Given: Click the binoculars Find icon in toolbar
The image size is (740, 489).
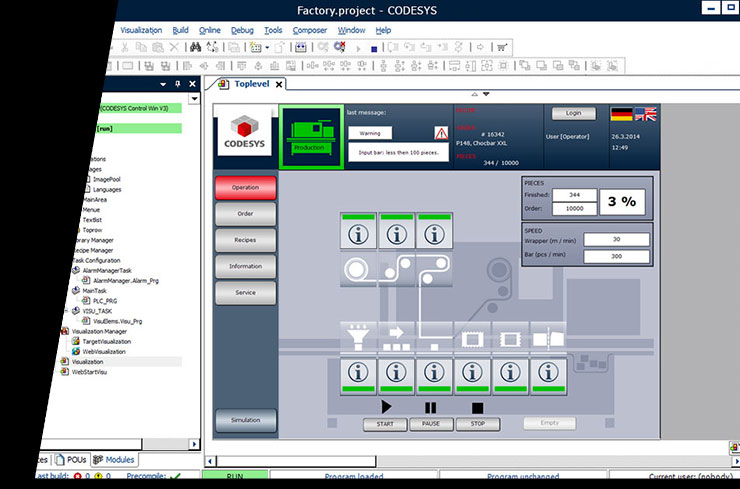Looking at the screenshot, I should [x=195, y=47].
